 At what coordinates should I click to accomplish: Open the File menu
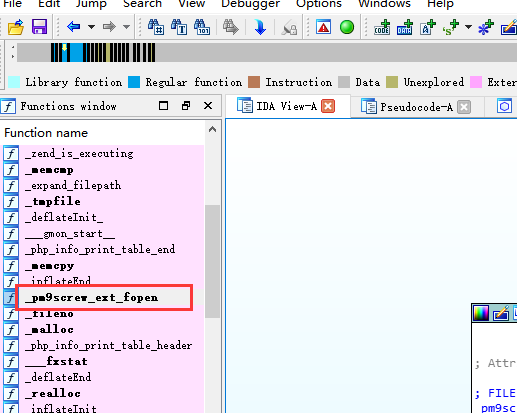coord(12,4)
